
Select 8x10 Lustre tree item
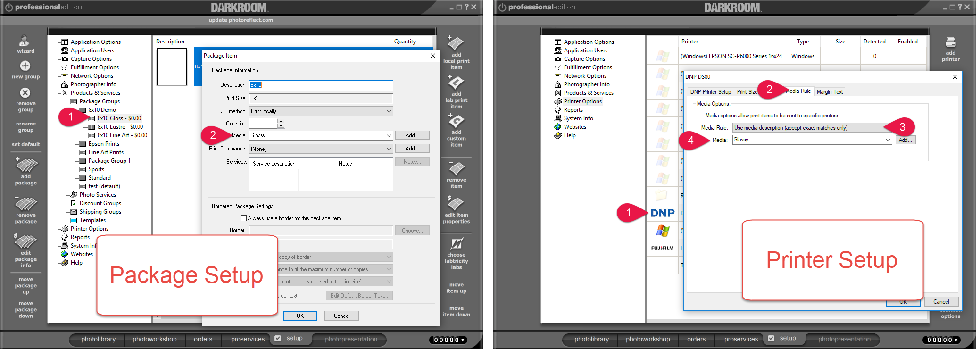pos(120,127)
